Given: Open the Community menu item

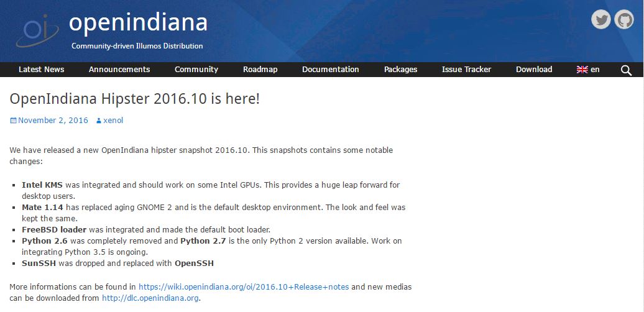Looking at the screenshot, I should click(x=196, y=70).
